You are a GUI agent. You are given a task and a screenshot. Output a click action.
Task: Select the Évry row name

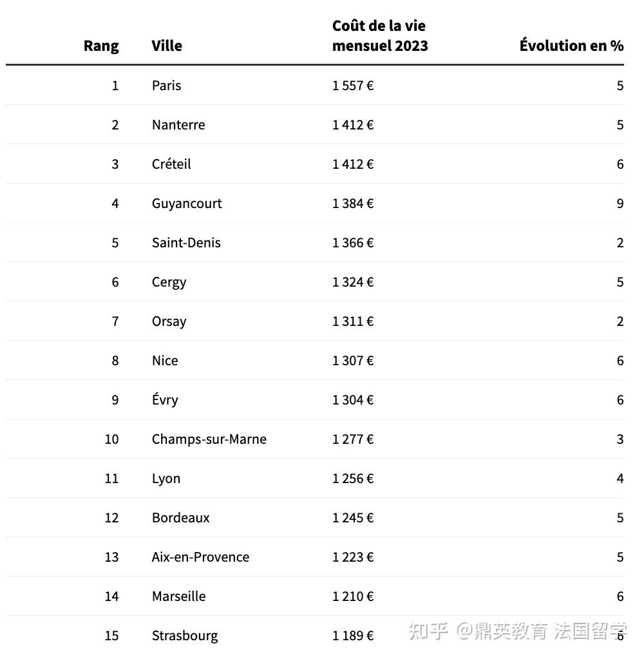coord(165,400)
